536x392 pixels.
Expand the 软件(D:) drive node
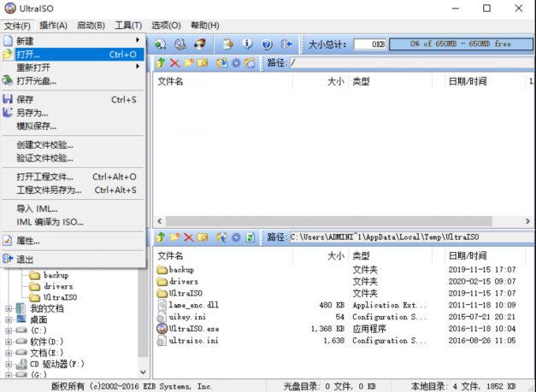9,342
